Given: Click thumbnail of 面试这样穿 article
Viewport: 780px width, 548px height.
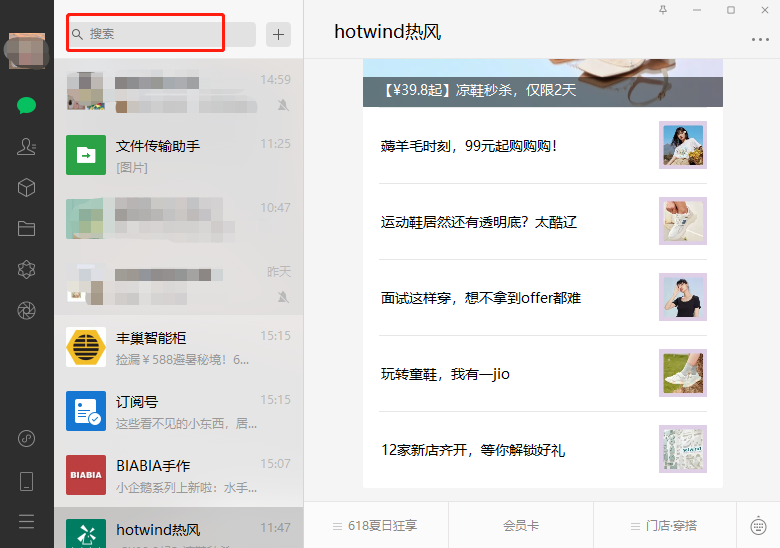Looking at the screenshot, I should (682, 297).
